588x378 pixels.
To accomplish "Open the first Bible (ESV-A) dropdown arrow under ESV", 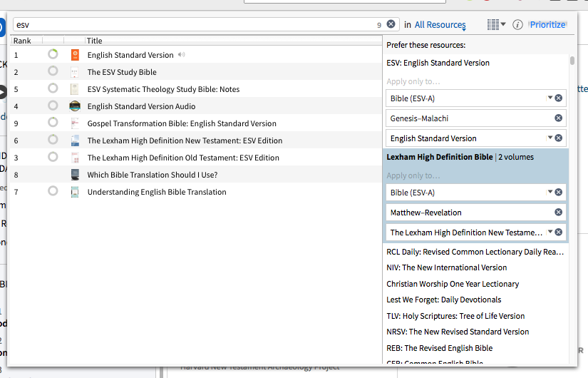I will [550, 98].
